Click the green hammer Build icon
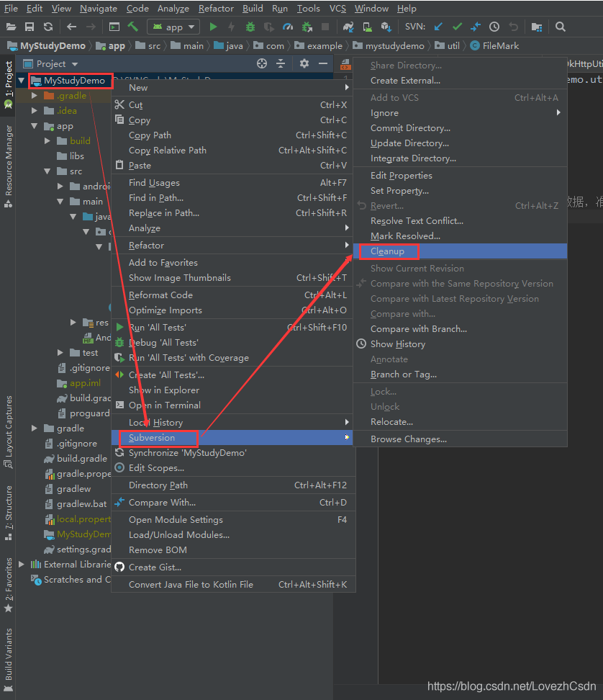 click(133, 27)
